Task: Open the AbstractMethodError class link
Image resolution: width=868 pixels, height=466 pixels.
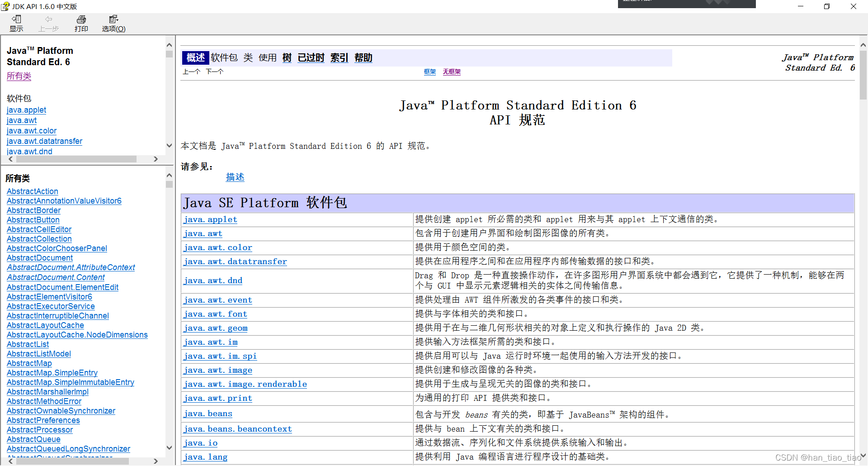Action: (x=44, y=401)
